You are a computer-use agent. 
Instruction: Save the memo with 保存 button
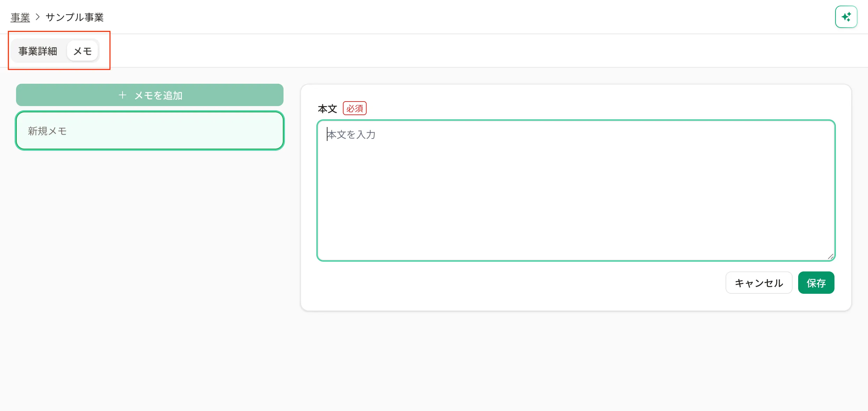816,283
